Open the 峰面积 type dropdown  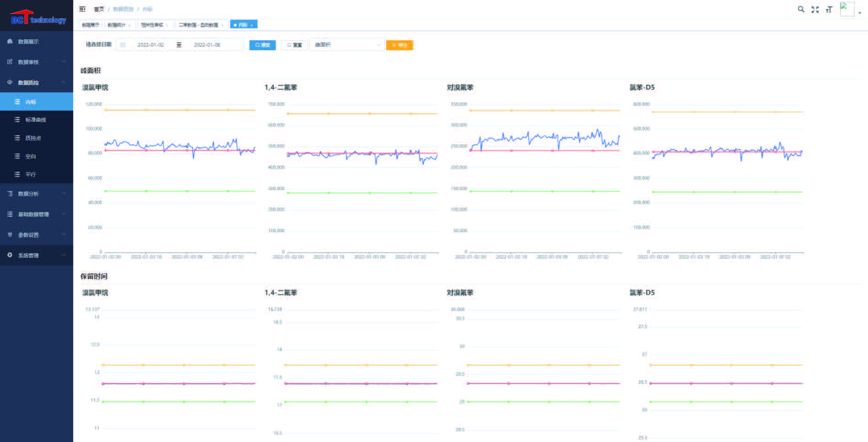coord(347,45)
